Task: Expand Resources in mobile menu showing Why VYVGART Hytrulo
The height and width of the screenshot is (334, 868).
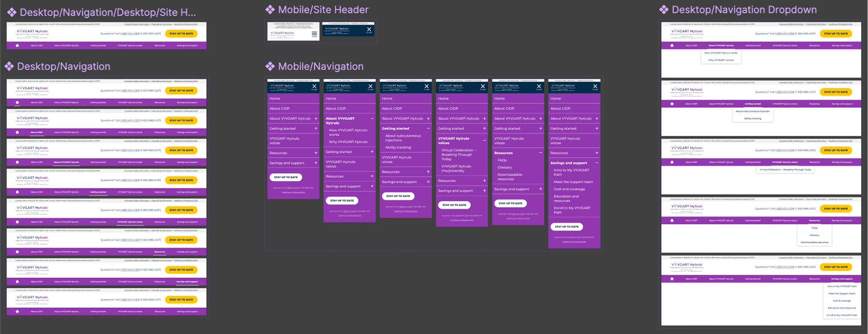Action: [372, 176]
